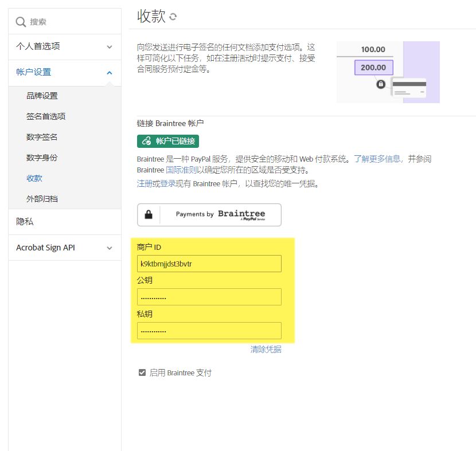The height and width of the screenshot is (451, 476).
Task: Click the credit card graphic in the illustration
Action: coord(409,88)
